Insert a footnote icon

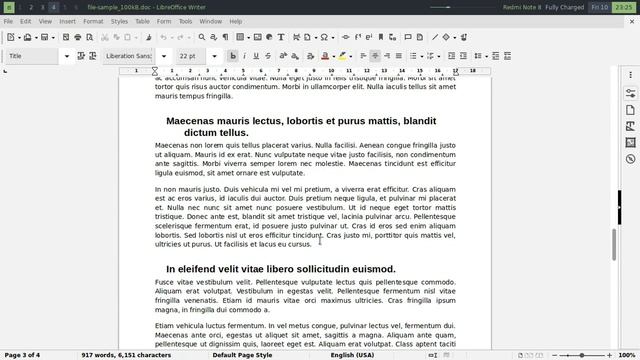pyautogui.click(x=358, y=37)
